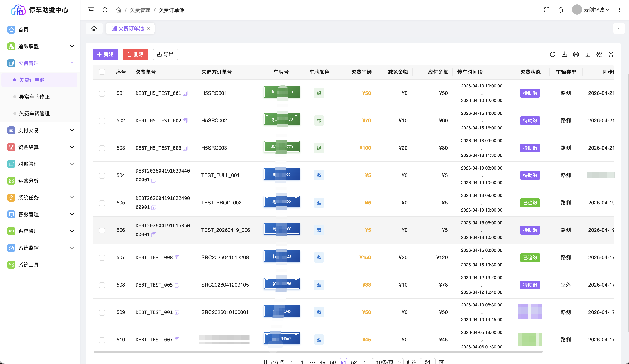Expand 系统工具 sidebar menu
The height and width of the screenshot is (364, 629).
click(x=40, y=265)
